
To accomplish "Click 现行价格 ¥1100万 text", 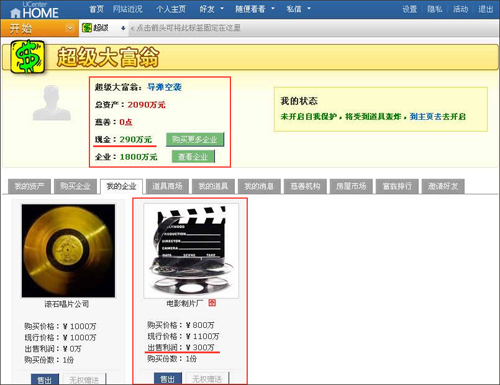I will (183, 336).
